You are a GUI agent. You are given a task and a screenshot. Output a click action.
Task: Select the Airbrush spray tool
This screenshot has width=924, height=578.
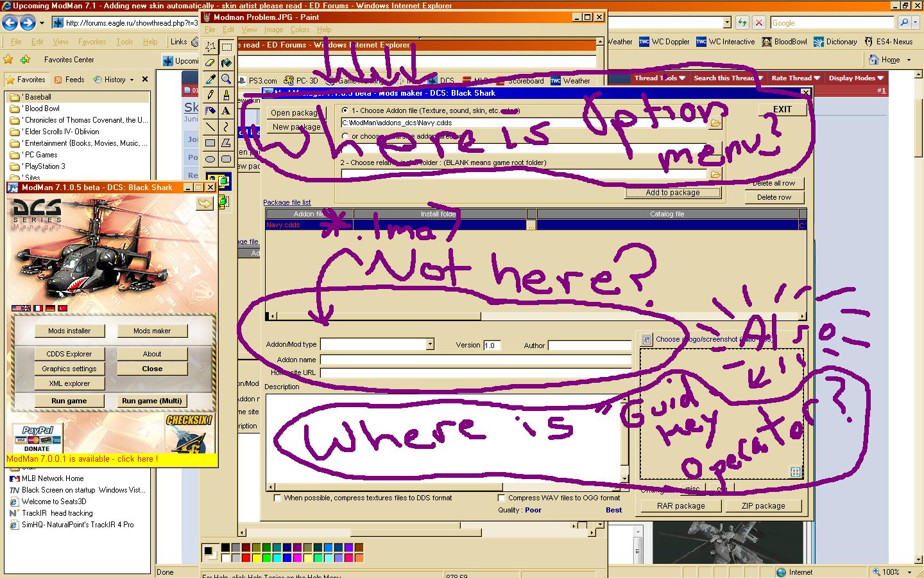coord(210,111)
